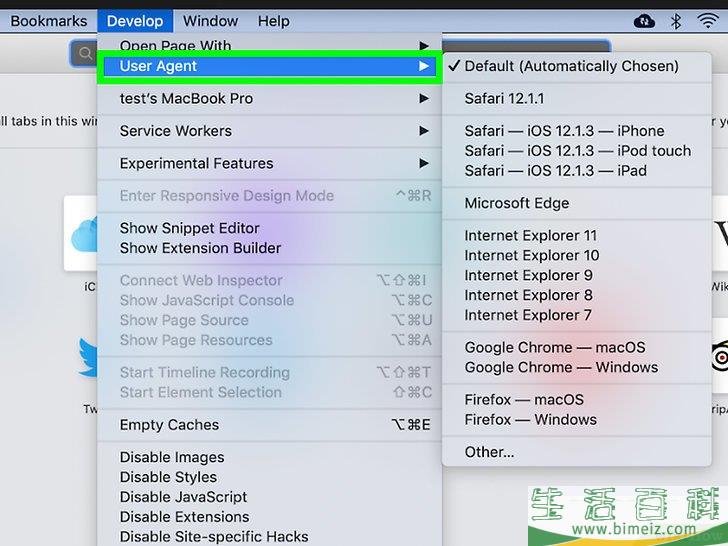Select Internet Explorer 7 user agent
Screen dimensions: 728x546
[577, 315]
